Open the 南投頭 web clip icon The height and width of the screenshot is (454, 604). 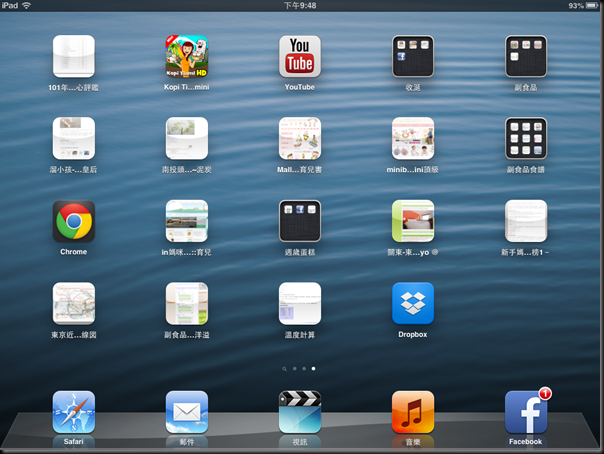click(x=187, y=138)
